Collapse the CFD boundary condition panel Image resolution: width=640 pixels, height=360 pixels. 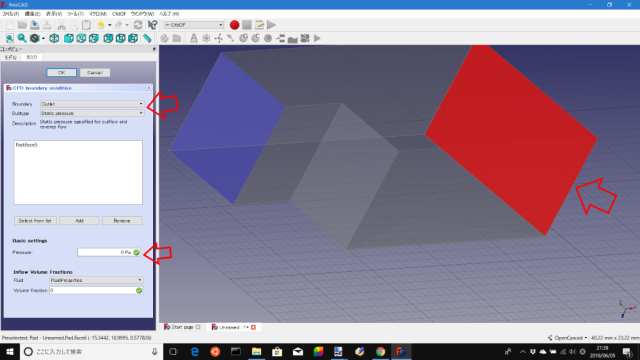coord(149,88)
